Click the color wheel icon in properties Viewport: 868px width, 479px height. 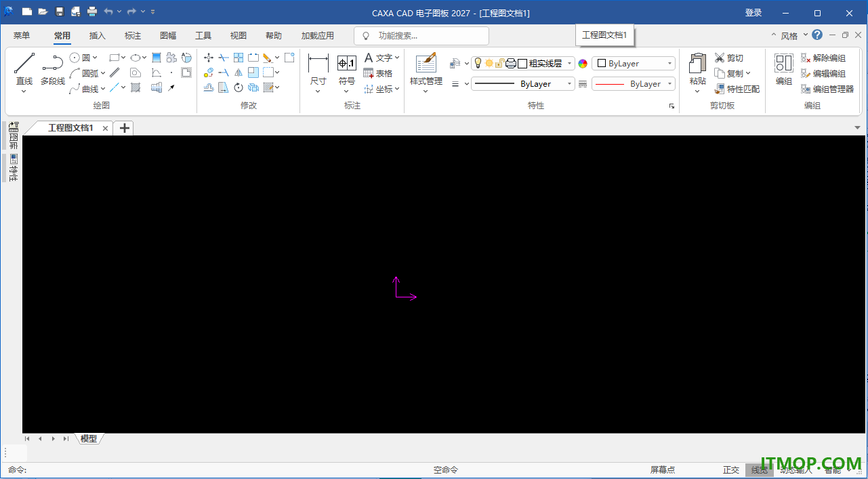[x=583, y=64]
